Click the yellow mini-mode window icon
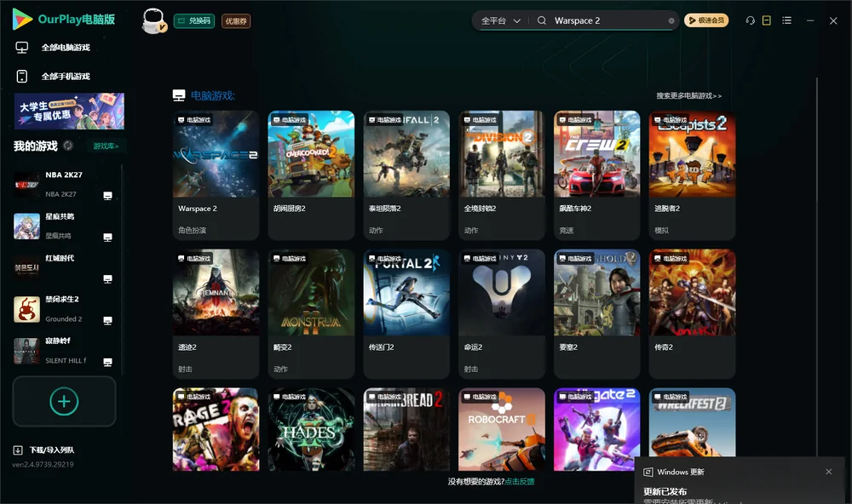 (x=767, y=20)
